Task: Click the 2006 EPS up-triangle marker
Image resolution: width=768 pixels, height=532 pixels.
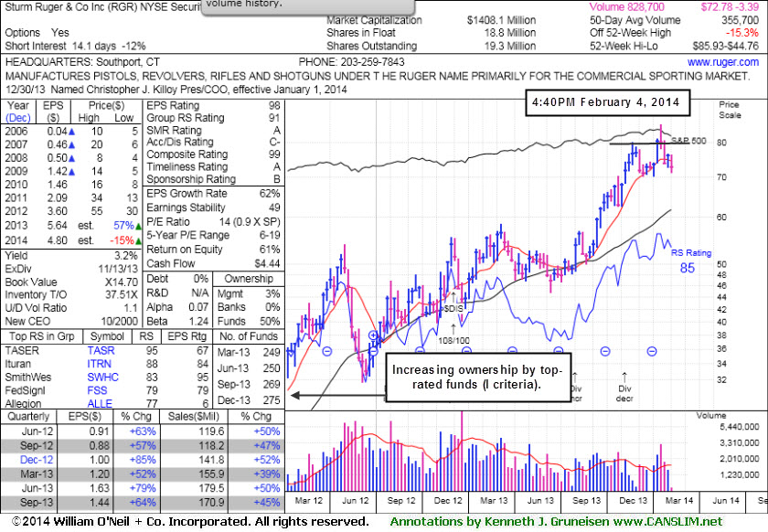Action: pyautogui.click(x=72, y=132)
